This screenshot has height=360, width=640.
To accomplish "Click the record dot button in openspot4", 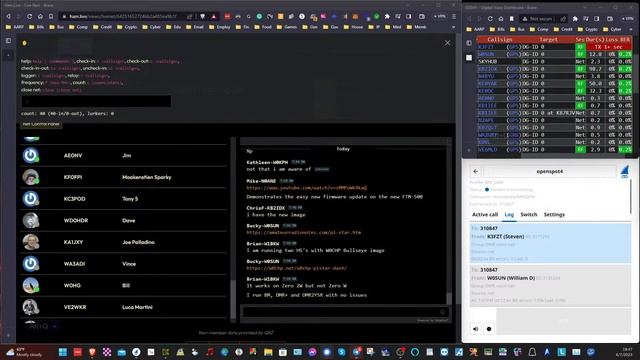I will point(489,329).
